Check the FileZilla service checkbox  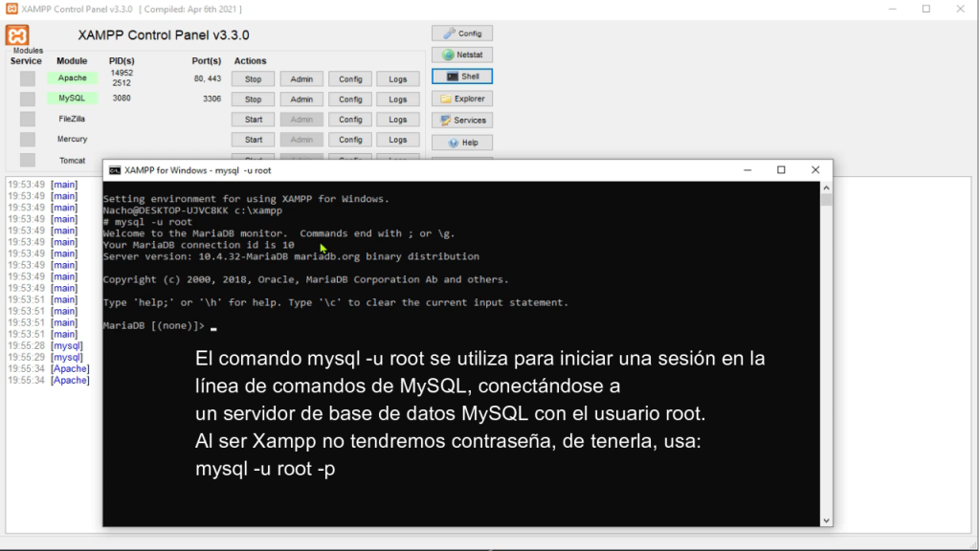(26, 118)
